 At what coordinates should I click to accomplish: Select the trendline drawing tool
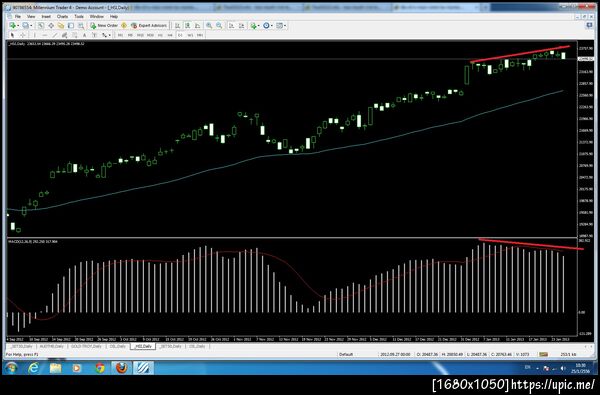(x=55, y=35)
